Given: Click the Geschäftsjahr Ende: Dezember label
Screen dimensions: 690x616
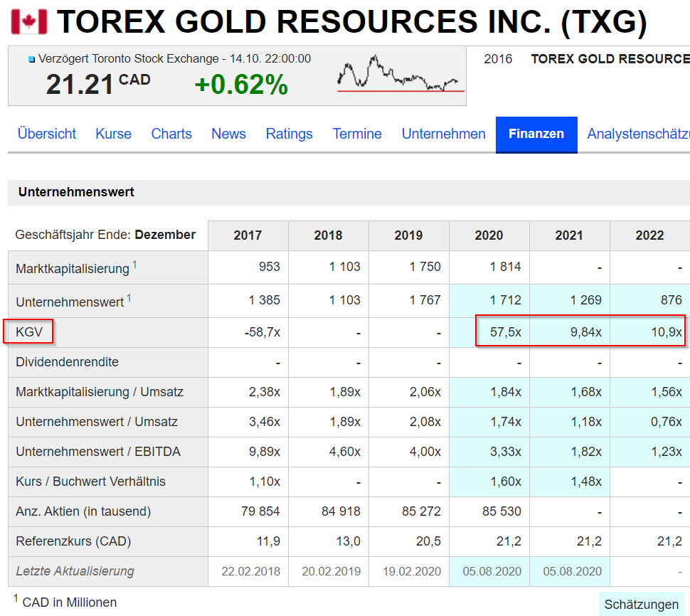Looking at the screenshot, I should click(105, 235).
